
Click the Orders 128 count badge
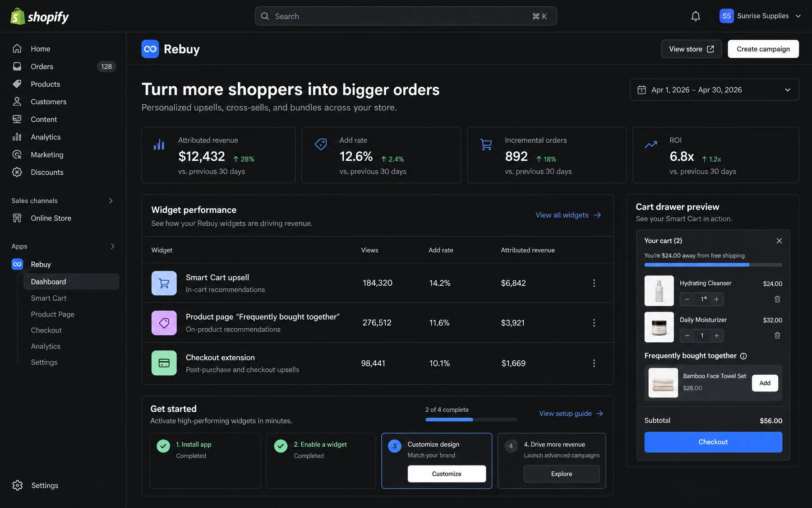pyautogui.click(x=106, y=66)
